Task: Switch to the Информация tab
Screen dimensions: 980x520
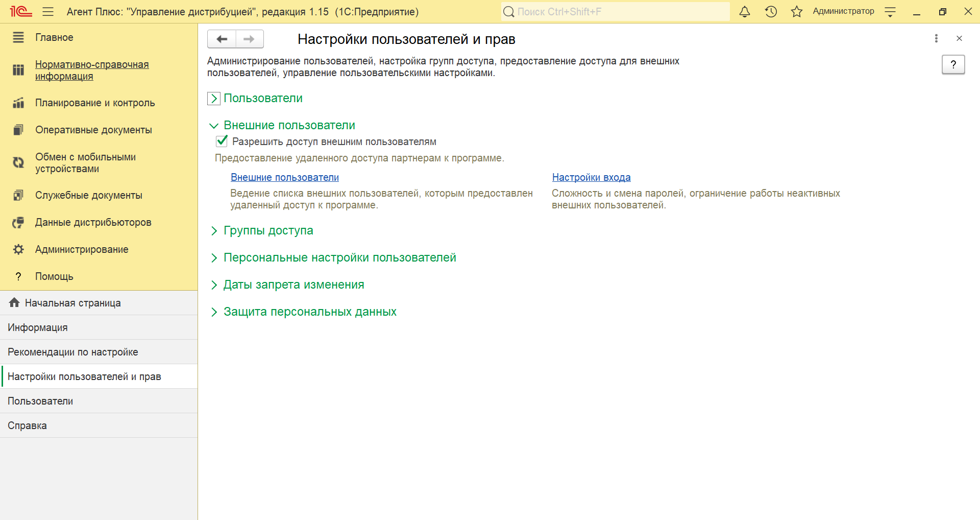Action: tap(99, 327)
